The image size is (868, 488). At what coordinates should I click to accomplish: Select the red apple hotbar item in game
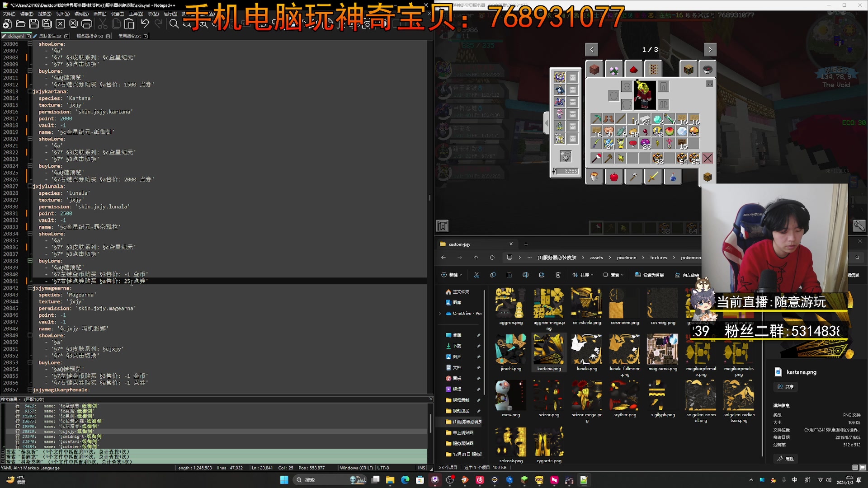click(x=614, y=177)
